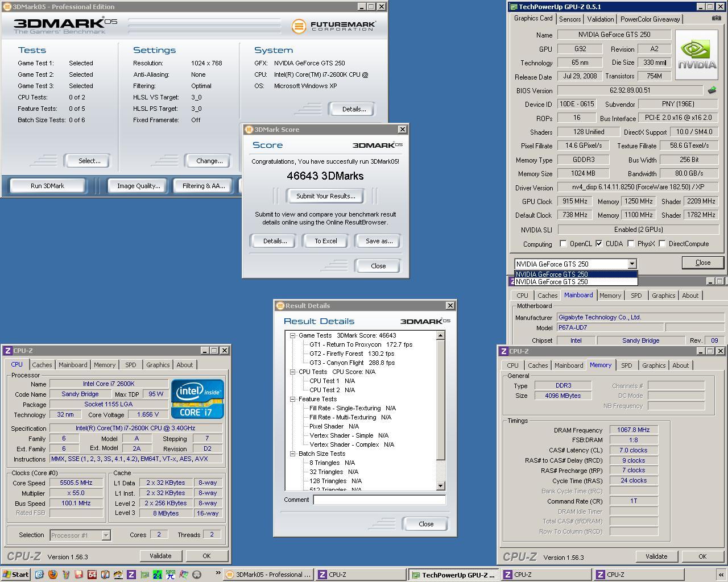Viewport: 728px width, 582px height.
Task: Toggle the DirectCompute checkbox
Action: (x=662, y=244)
